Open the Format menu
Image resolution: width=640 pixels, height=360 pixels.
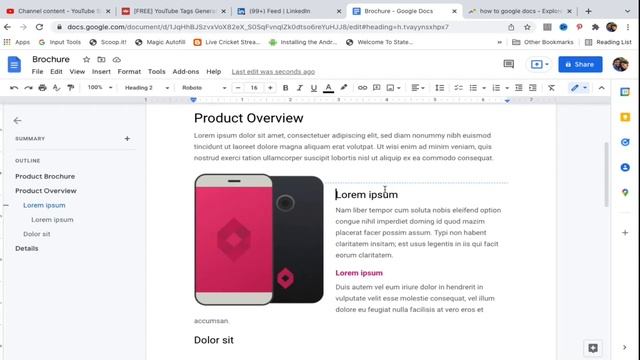(129, 71)
